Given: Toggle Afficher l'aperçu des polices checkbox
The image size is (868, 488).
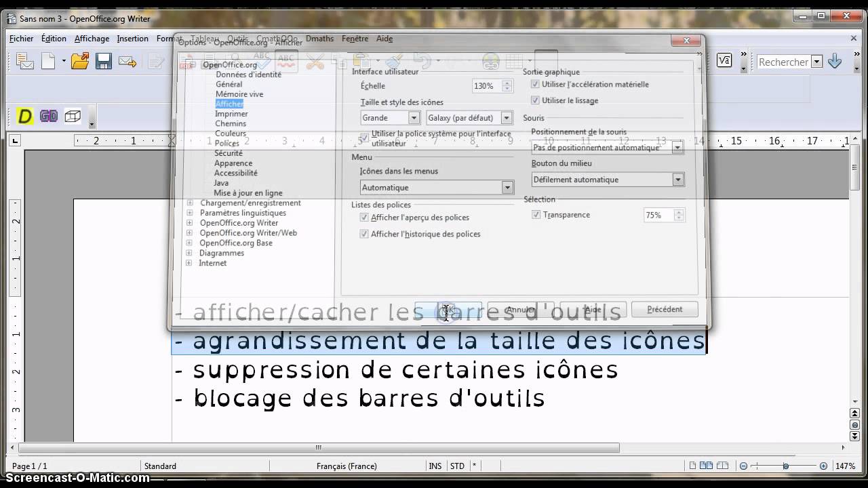Looking at the screenshot, I should pyautogui.click(x=364, y=218).
